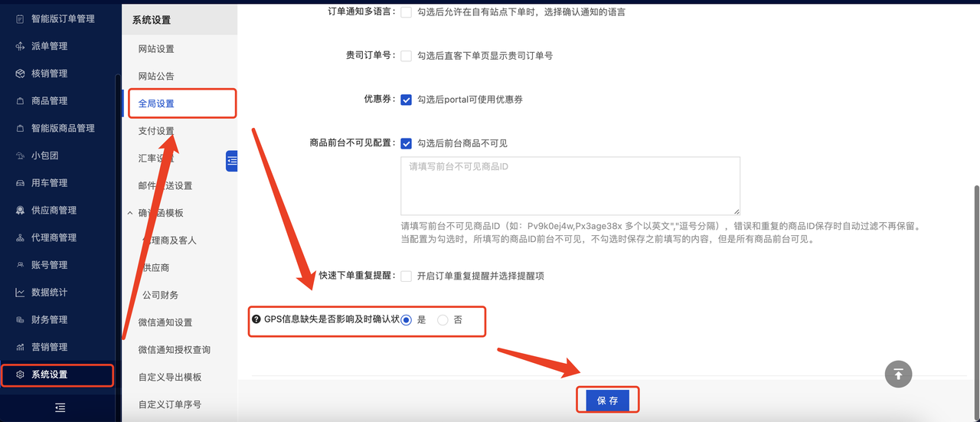Click the icon beside 智能版订单管理
The height and width of the screenshot is (422, 980).
[21, 18]
